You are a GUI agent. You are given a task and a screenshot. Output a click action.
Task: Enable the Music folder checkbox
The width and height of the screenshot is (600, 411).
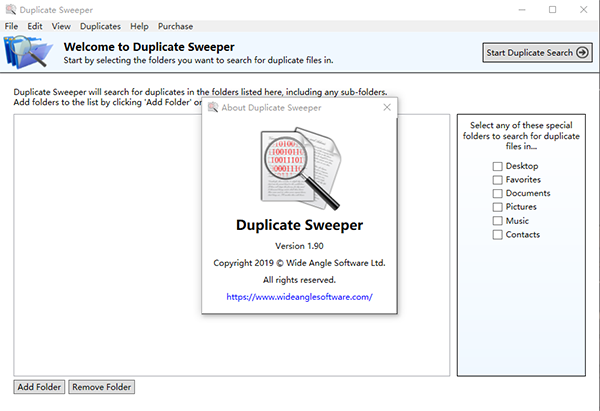point(497,221)
